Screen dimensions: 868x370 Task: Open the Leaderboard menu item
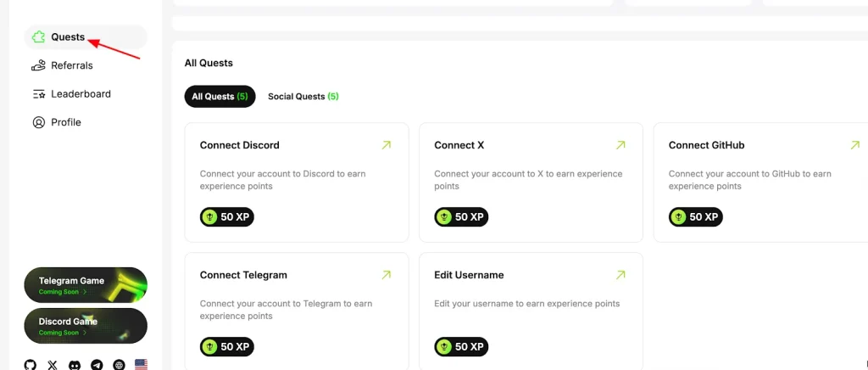coord(81,94)
